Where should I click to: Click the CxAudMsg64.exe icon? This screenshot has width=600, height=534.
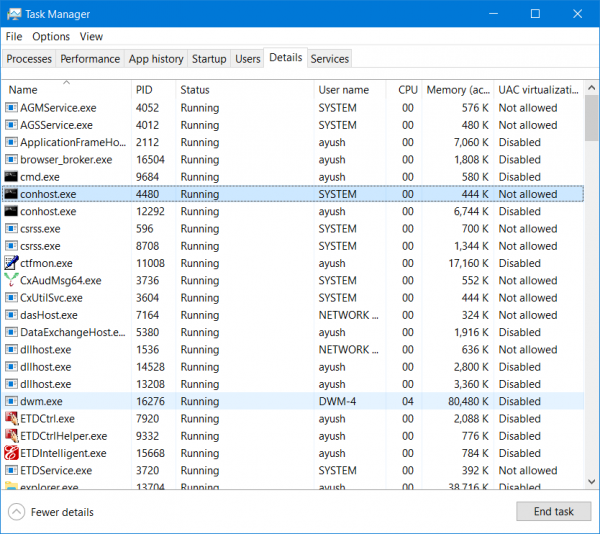(x=11, y=281)
